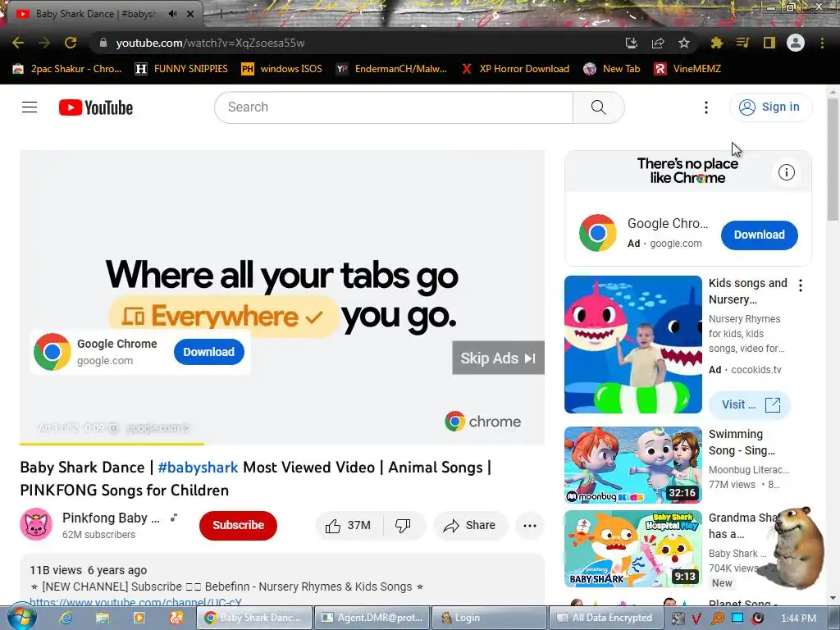Bookmark this page with the star icon
The height and width of the screenshot is (630, 840).
(684, 43)
